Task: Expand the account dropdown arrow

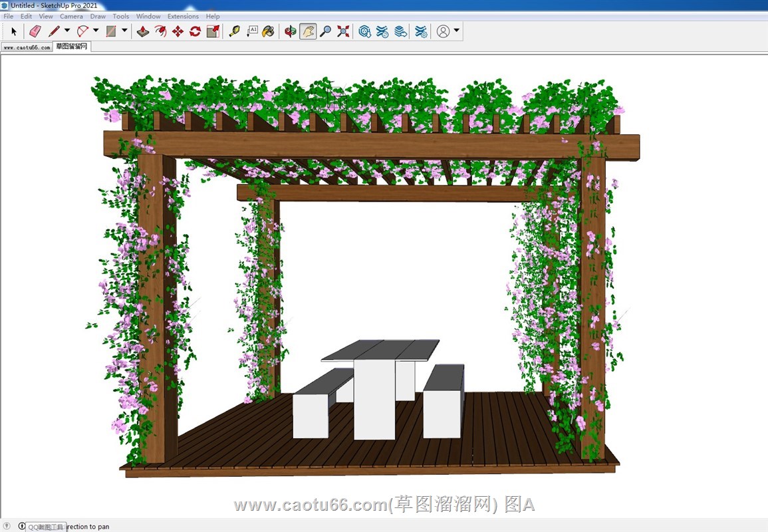Action: (x=457, y=31)
